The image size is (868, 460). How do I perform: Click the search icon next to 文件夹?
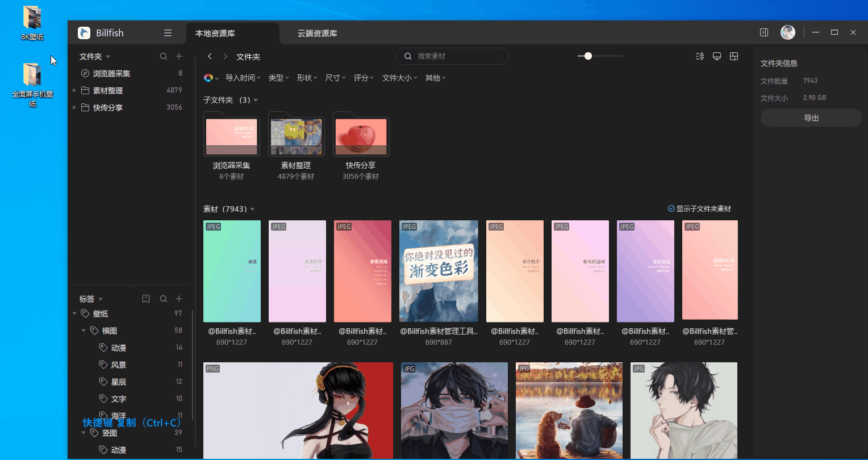[x=163, y=56]
